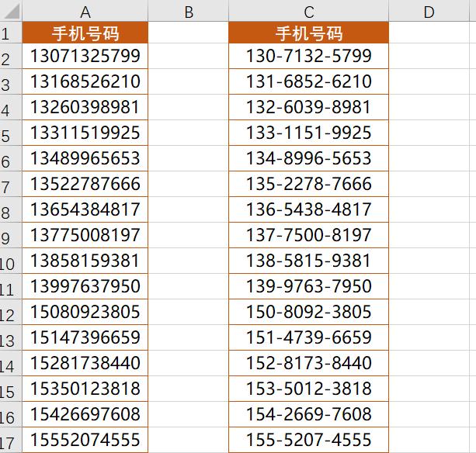The image size is (476, 453).
Task: Click the select-all corner triangle
Action: tap(11, 11)
